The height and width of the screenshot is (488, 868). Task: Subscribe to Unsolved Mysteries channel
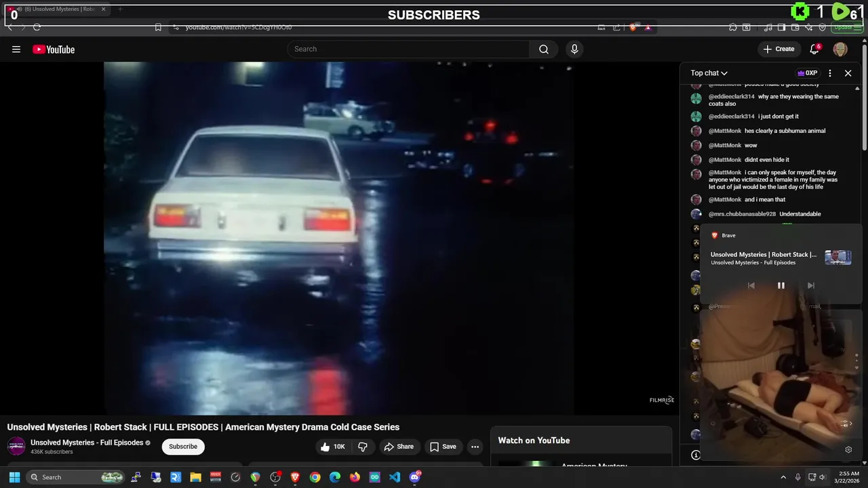coord(183,447)
